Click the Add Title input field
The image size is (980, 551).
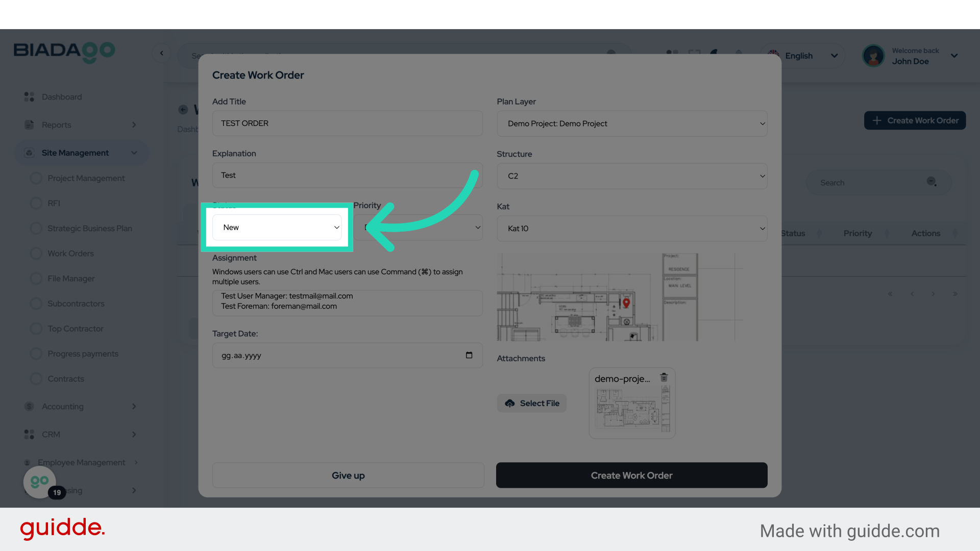coord(347,123)
